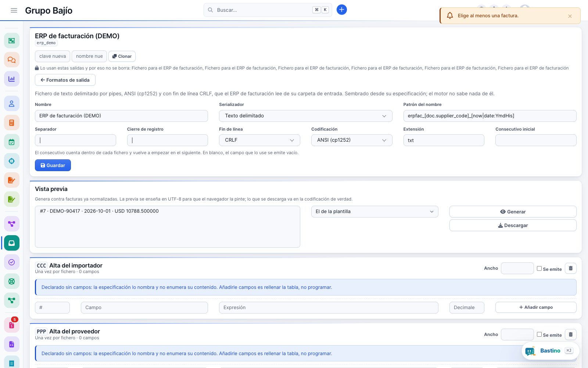Delete the Alta del proveedor record with trash icon
The height and width of the screenshot is (368, 588).
pyautogui.click(x=571, y=335)
